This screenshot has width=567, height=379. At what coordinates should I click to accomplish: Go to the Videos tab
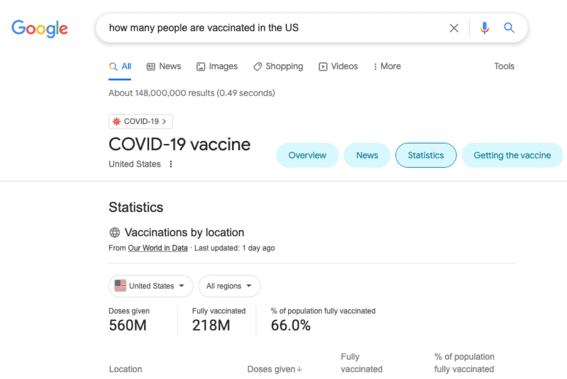[x=338, y=67]
